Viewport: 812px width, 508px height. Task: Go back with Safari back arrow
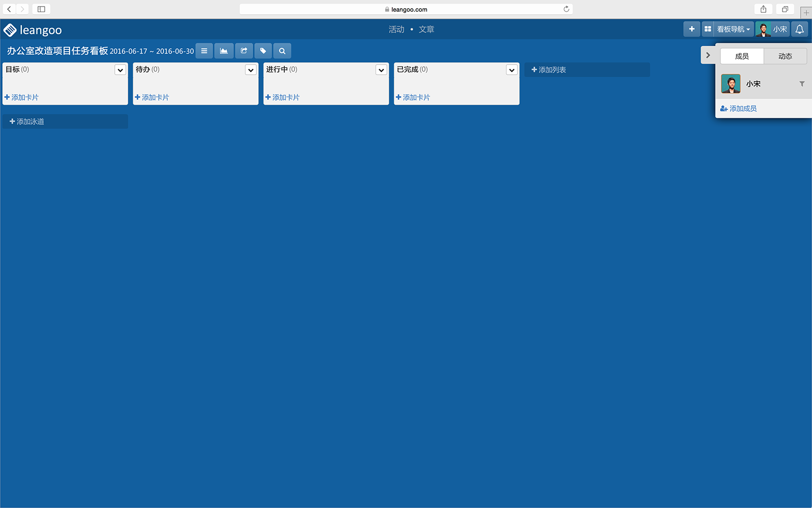pyautogui.click(x=9, y=9)
